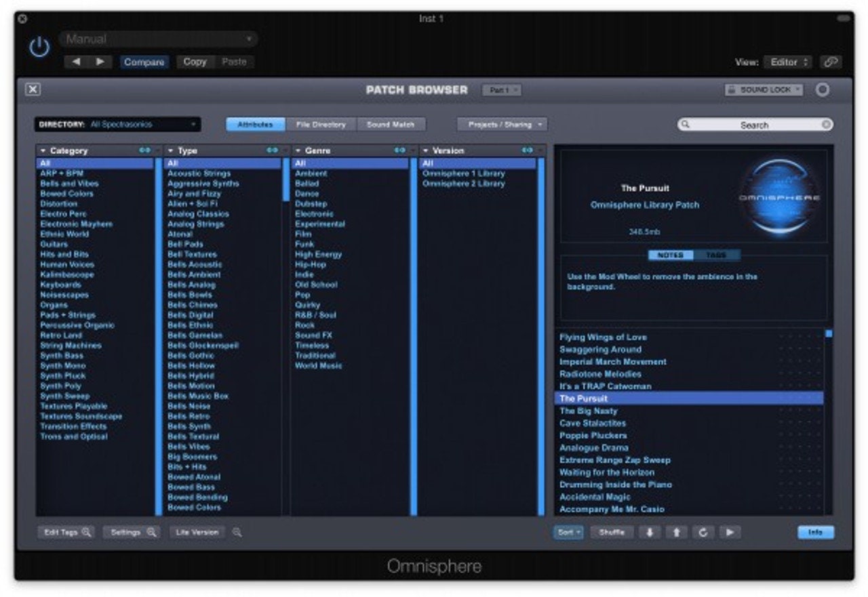
Task: Toggle the Sound Lock control
Action: pyautogui.click(x=764, y=89)
